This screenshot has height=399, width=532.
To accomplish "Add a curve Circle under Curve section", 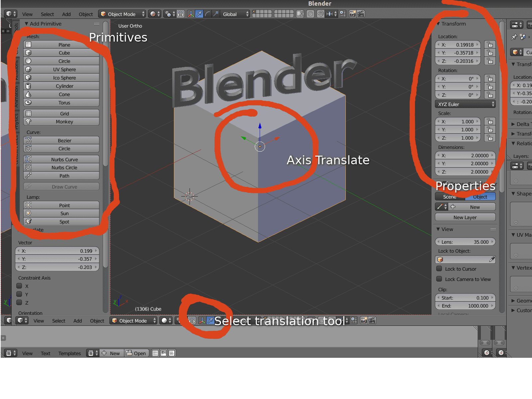I will [x=62, y=149].
